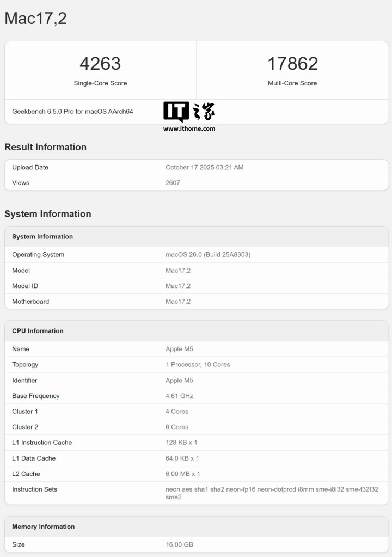This screenshot has width=392, height=557.
Task: Select macOS 26.0 (Build 25A8353) value
Action: click(x=208, y=255)
